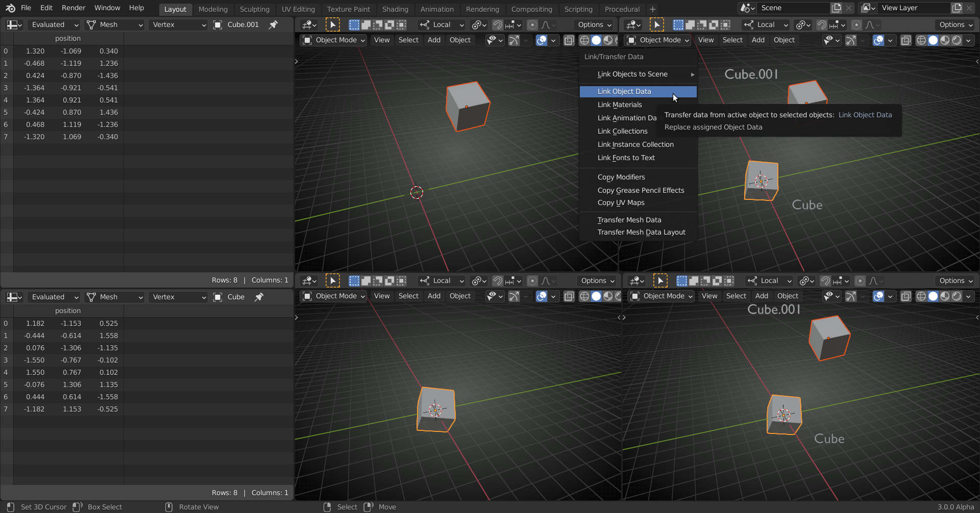
Task: Toggle X-ray in top-left viewport
Action: tap(569, 40)
